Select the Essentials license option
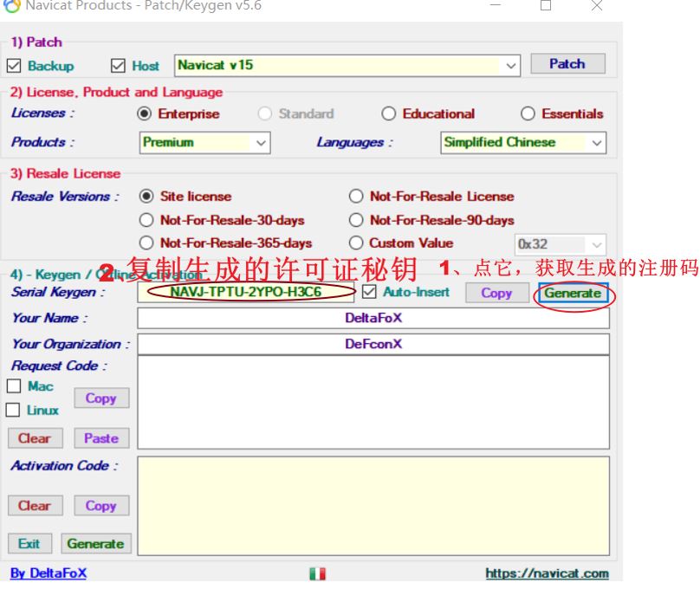The height and width of the screenshot is (602, 700). tap(528, 113)
